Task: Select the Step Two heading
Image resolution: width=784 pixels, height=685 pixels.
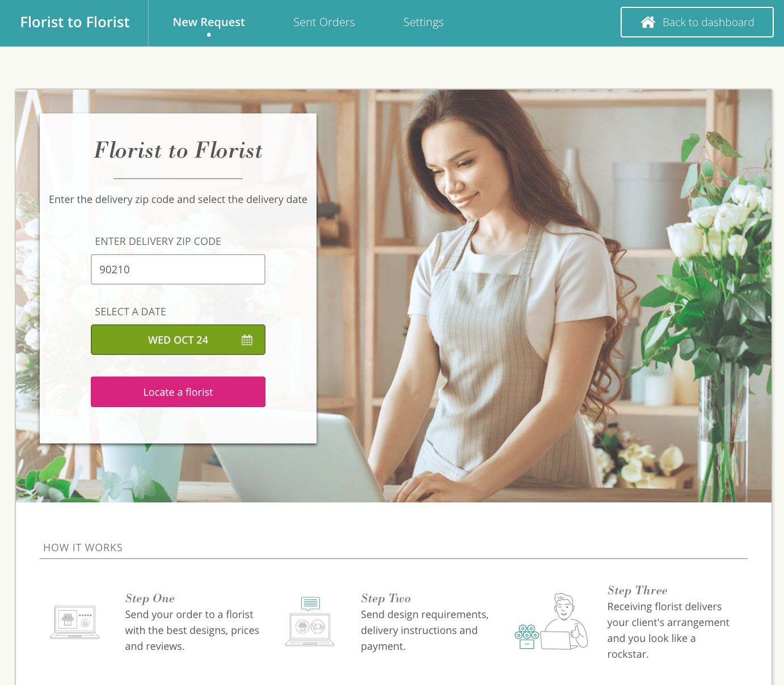Action: (386, 598)
